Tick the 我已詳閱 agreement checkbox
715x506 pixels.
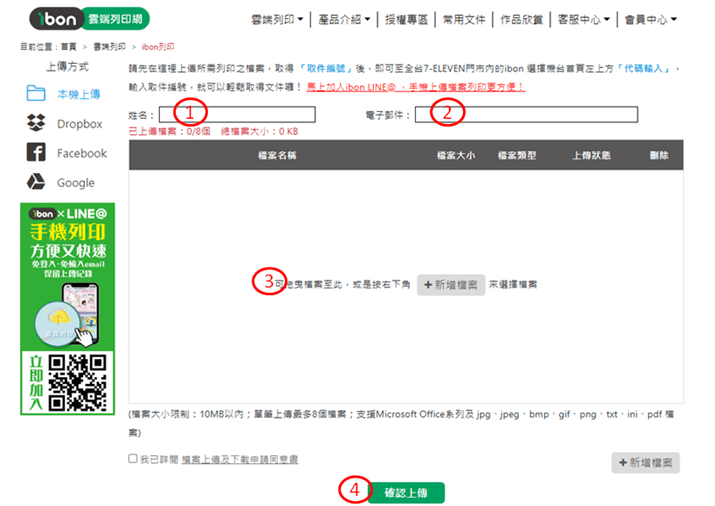coord(133,458)
